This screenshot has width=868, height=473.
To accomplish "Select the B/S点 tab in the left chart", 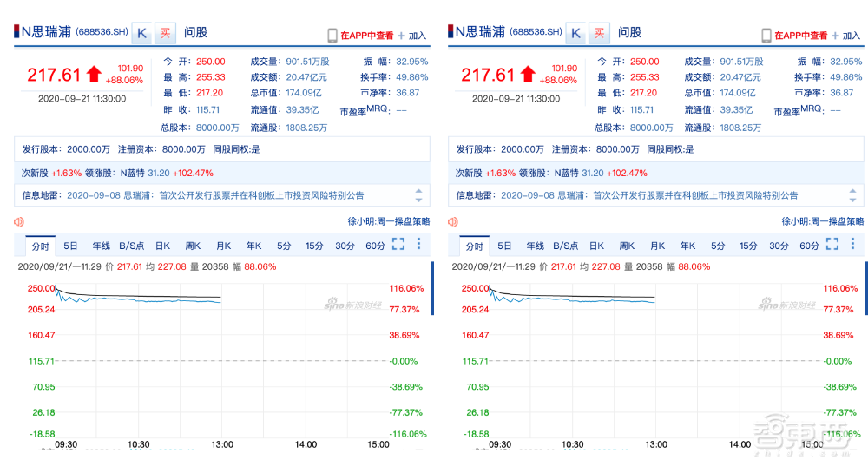I will [x=132, y=246].
